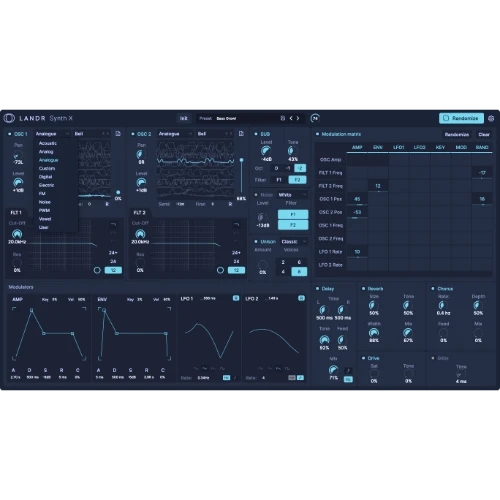The image size is (500, 500).
Task: Click the circular icon in FLT 1
Action: click(x=97, y=270)
